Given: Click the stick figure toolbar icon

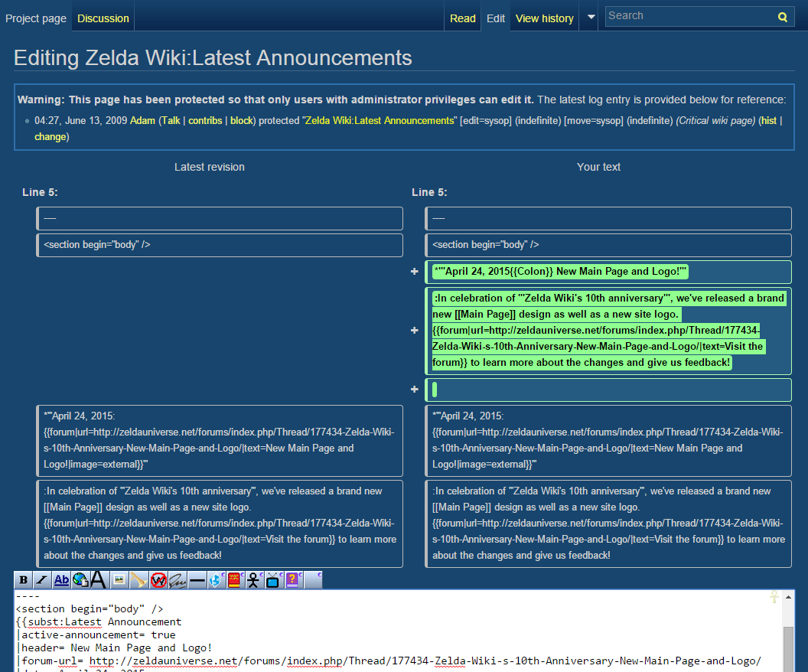Looking at the screenshot, I should (x=253, y=580).
